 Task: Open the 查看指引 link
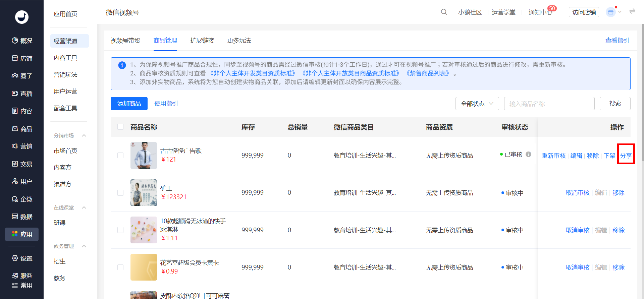[x=617, y=41]
